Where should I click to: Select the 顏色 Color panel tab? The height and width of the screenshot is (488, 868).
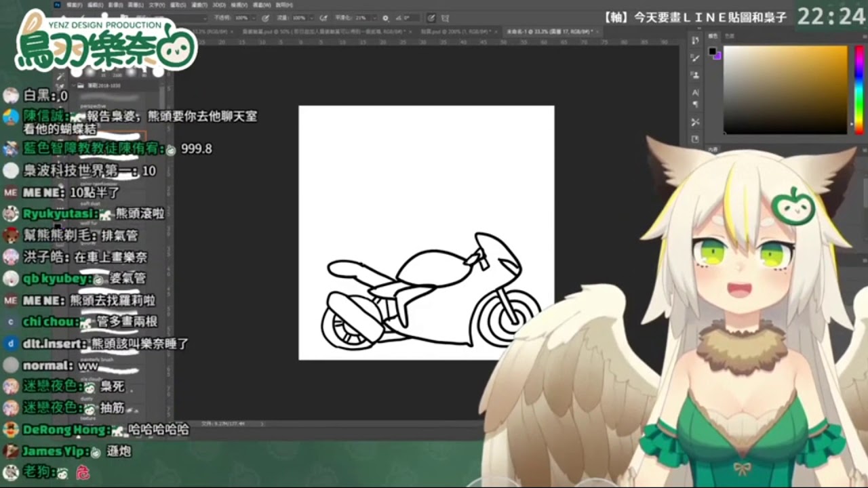click(x=713, y=36)
